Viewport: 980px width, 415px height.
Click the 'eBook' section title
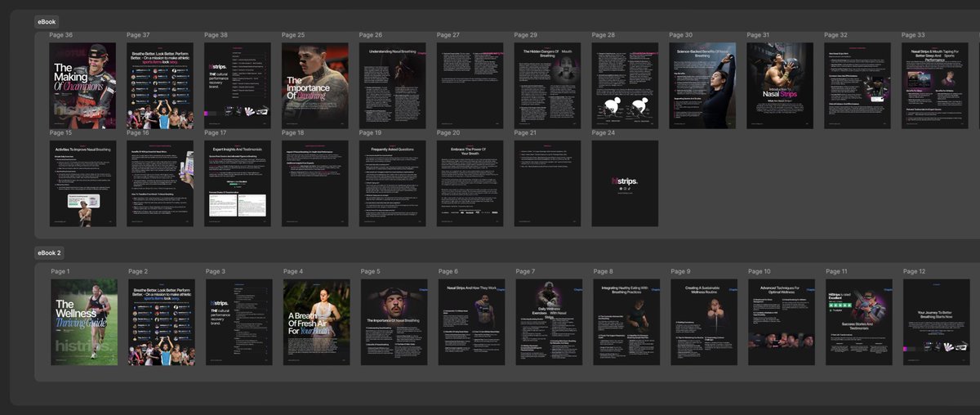pyautogui.click(x=47, y=21)
